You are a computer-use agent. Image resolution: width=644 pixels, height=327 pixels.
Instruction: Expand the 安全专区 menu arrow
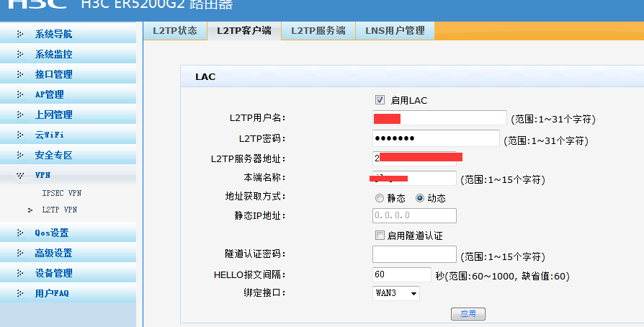[19, 155]
